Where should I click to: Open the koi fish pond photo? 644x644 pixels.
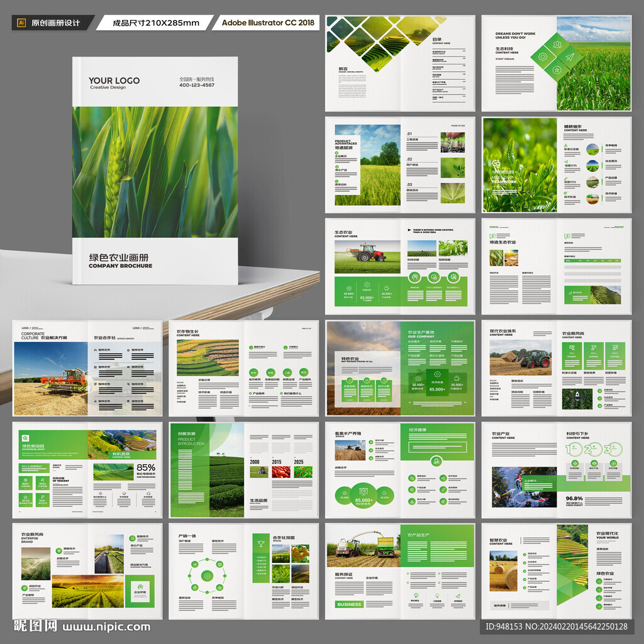click(525, 487)
